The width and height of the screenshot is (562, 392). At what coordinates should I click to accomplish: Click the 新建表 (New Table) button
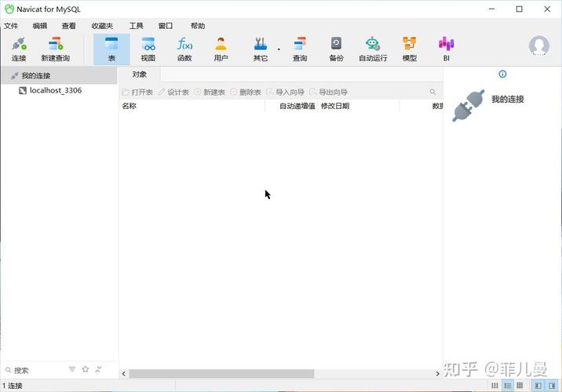pos(210,92)
